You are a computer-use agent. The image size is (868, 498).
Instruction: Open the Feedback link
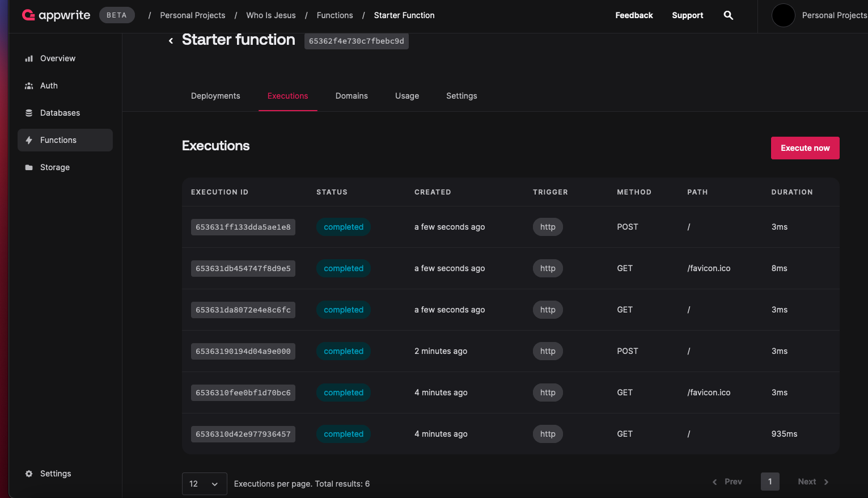pos(634,15)
